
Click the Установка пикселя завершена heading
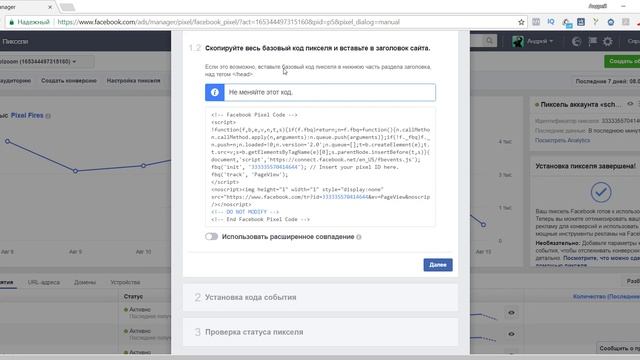pyautogui.click(x=585, y=166)
